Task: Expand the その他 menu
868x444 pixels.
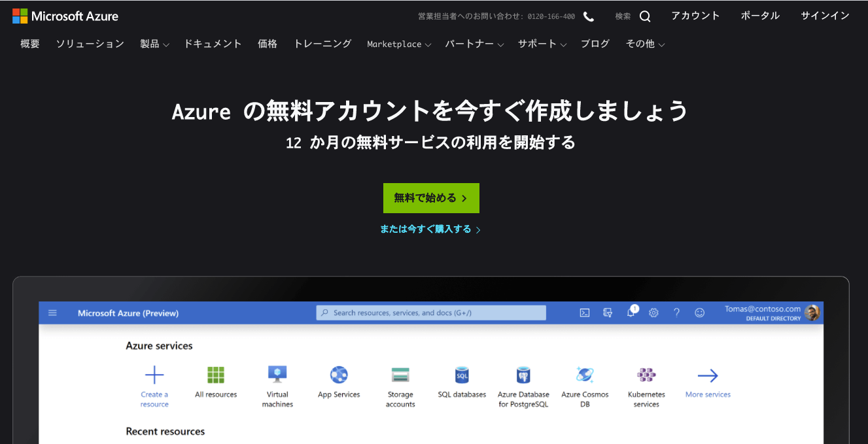Action: click(x=645, y=44)
